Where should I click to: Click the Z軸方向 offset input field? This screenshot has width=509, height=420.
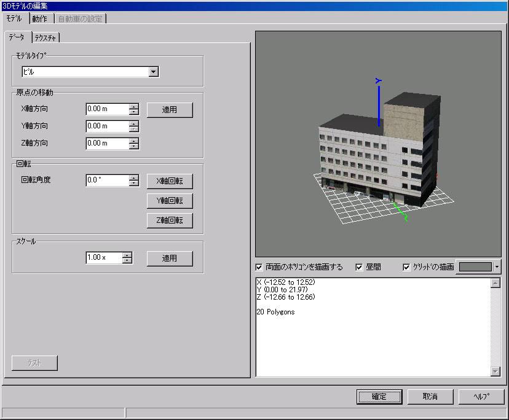click(x=108, y=143)
